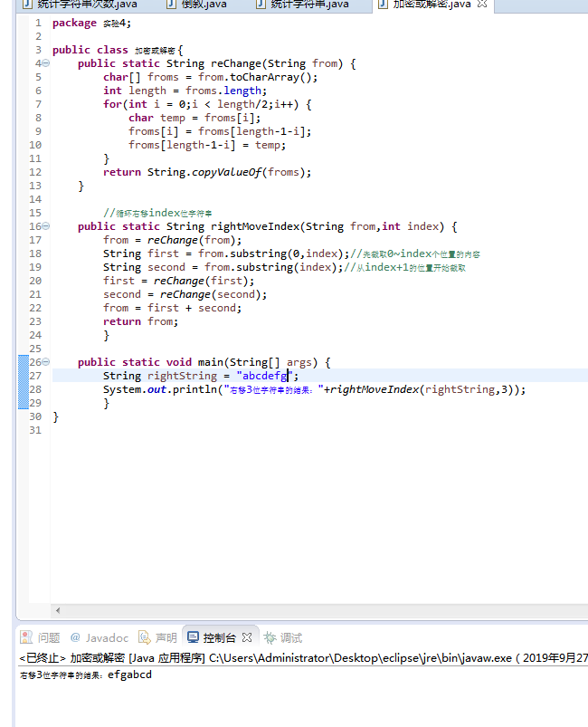
Task: Click the Java file icon on 倒叙.java tab
Action: (x=172, y=5)
